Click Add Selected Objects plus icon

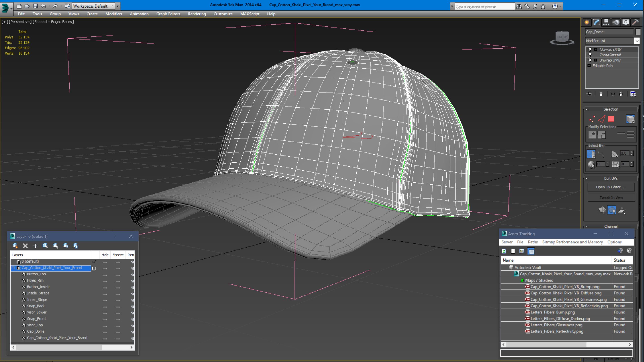pyautogui.click(x=35, y=246)
